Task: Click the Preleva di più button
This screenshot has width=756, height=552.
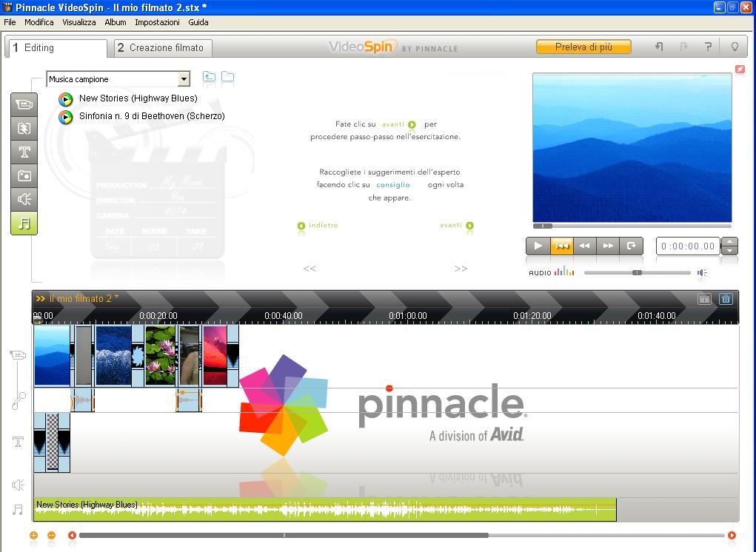Action: (x=583, y=47)
